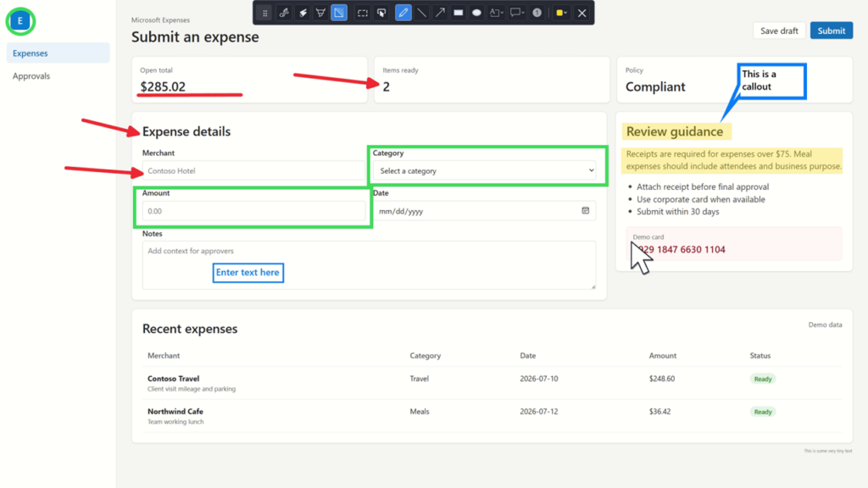
Task: Click the highlighted diagonal-shaded square tool
Action: pos(339,13)
